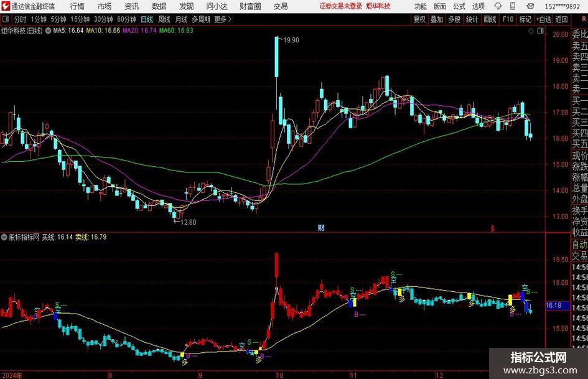Click the Tongdaxin red logo icon
This screenshot has height=379, width=588.
(x=6, y=6)
